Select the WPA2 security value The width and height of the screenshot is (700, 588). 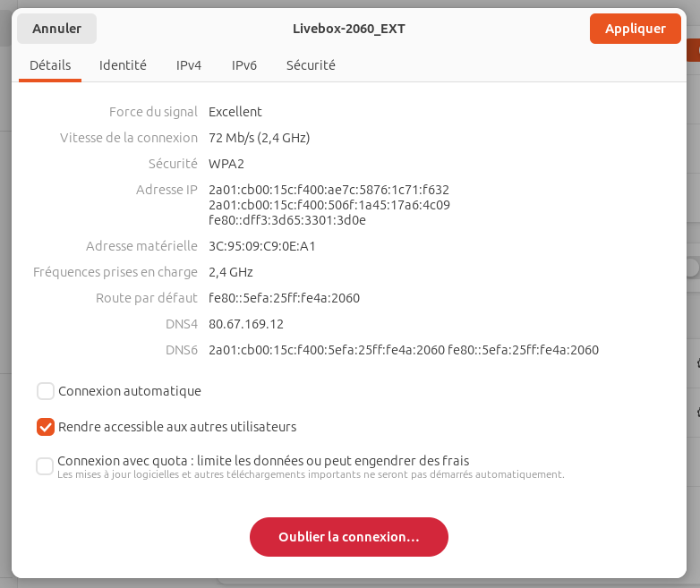tap(226, 164)
